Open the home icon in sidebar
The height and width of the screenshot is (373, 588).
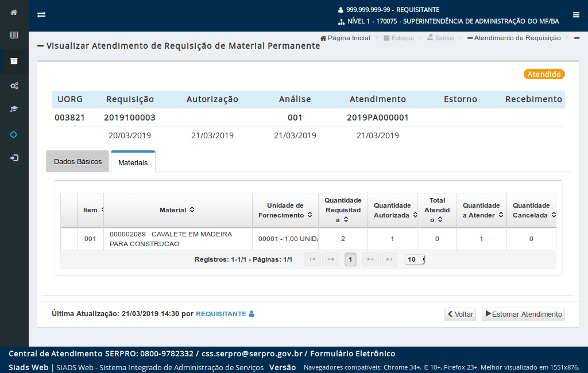(14, 13)
